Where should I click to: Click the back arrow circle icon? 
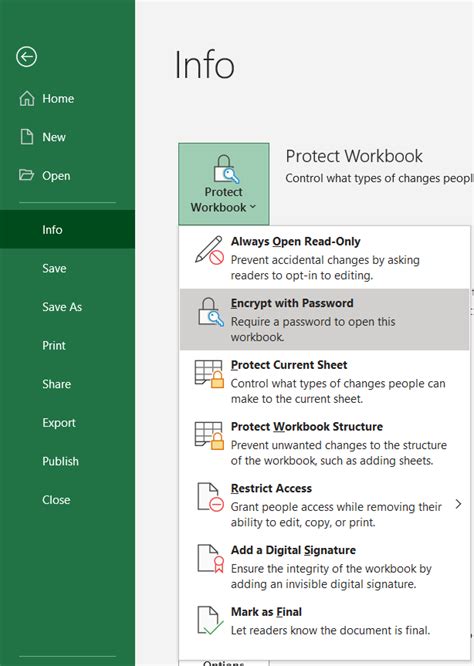pos(26,56)
